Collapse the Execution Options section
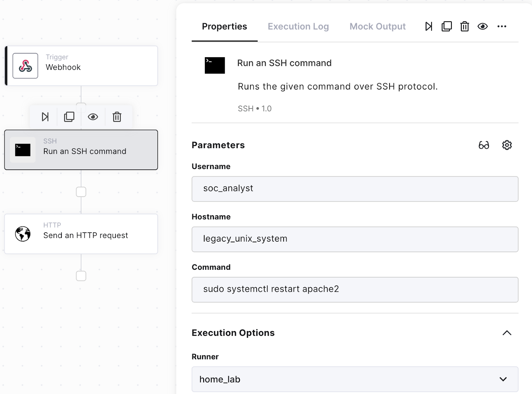The width and height of the screenshot is (532, 394). [x=506, y=332]
